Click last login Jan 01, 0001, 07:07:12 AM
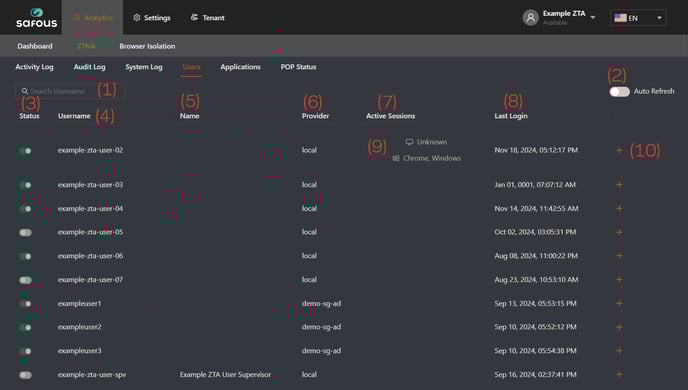Image resolution: width=688 pixels, height=390 pixels. 535,185
